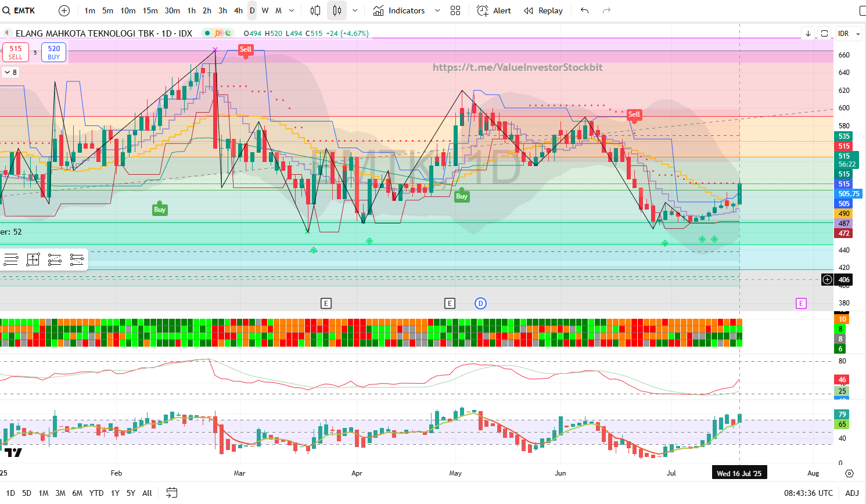Click the first floating toolbar horizontal lines icon
The width and height of the screenshot is (866, 504).
pos(11,260)
